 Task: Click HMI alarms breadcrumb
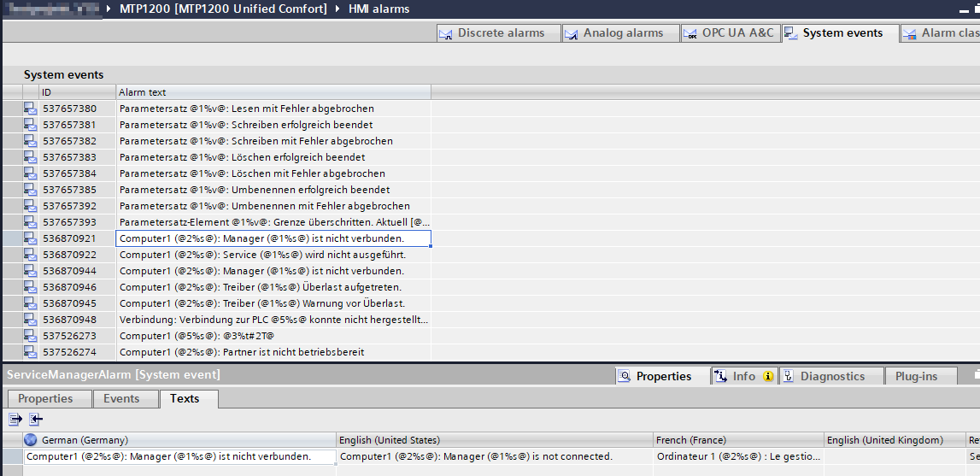point(379,9)
